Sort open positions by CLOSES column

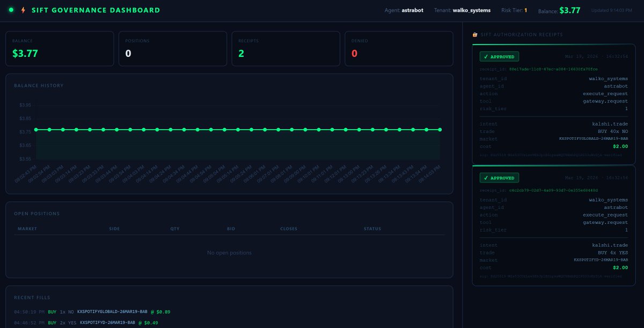(289, 229)
